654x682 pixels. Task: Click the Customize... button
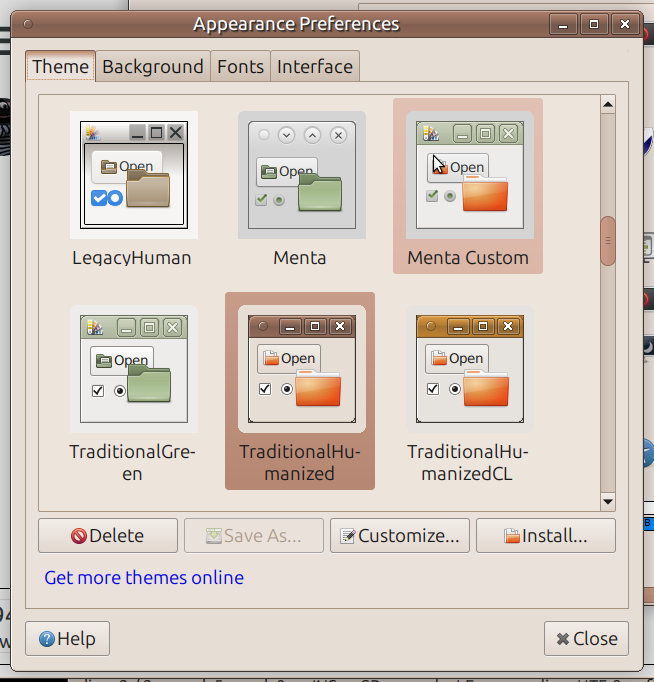point(399,536)
